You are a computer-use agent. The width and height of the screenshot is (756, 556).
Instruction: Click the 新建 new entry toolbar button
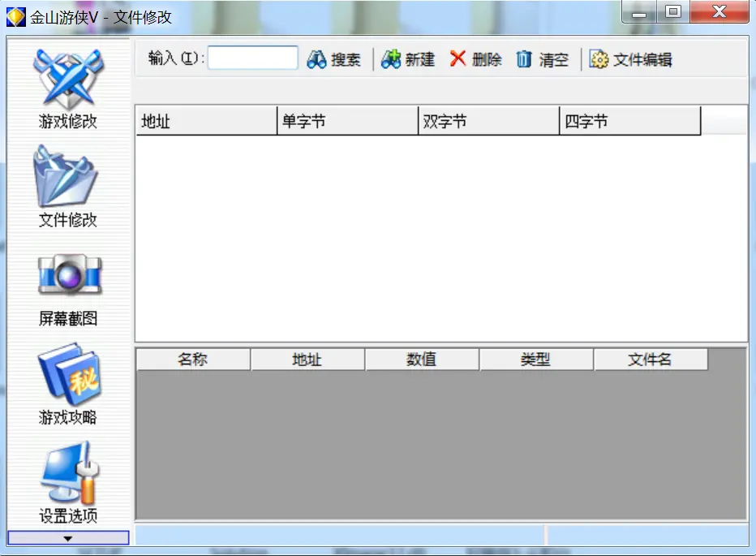[408, 59]
